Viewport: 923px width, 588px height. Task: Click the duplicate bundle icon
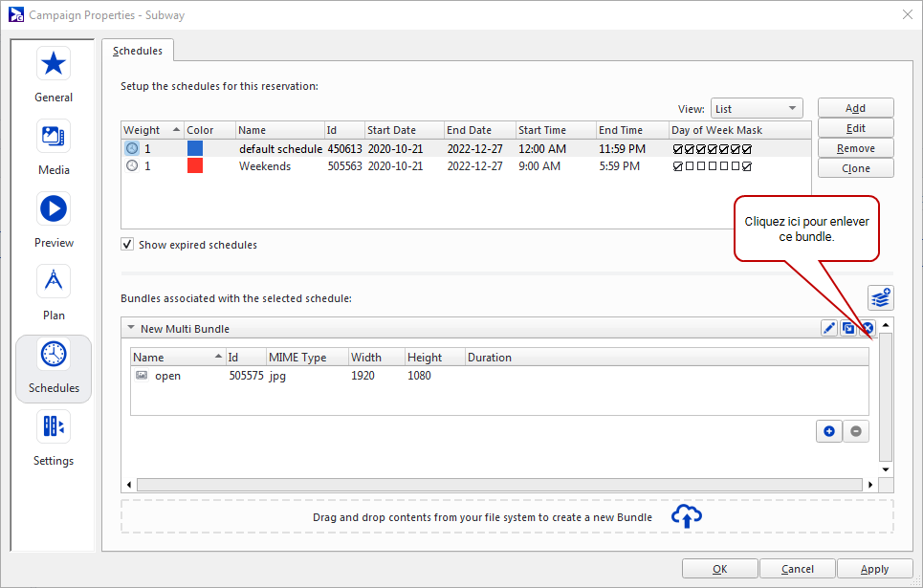tap(848, 329)
